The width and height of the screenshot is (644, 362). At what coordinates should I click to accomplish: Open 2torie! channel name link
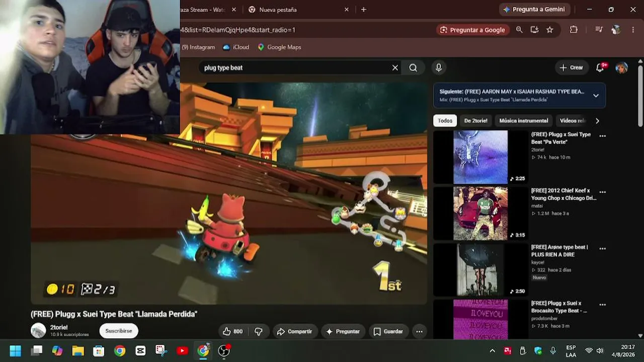[59, 327]
